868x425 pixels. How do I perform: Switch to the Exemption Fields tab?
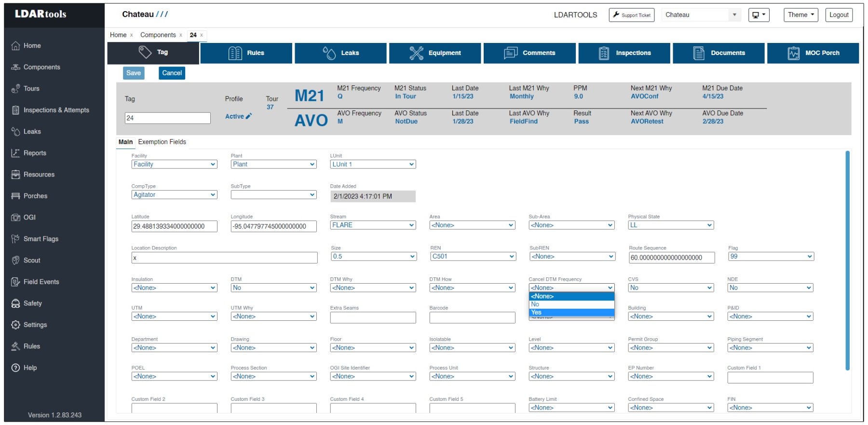[162, 142]
